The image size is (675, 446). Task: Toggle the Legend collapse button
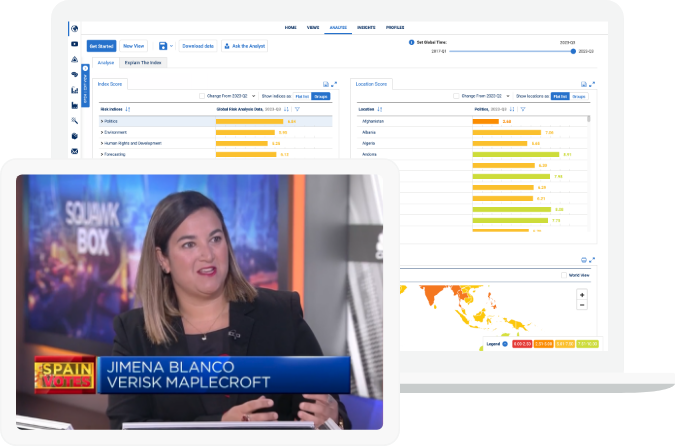[x=505, y=344]
